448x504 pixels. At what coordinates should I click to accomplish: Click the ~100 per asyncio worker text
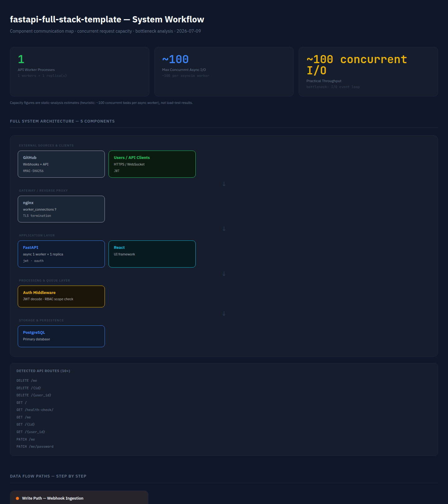click(x=186, y=76)
